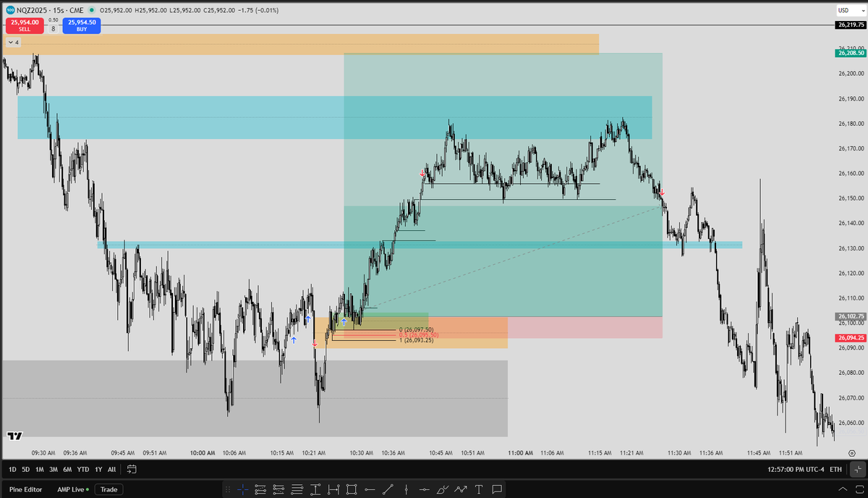Click the 26,102.75 price axis label

click(x=850, y=316)
